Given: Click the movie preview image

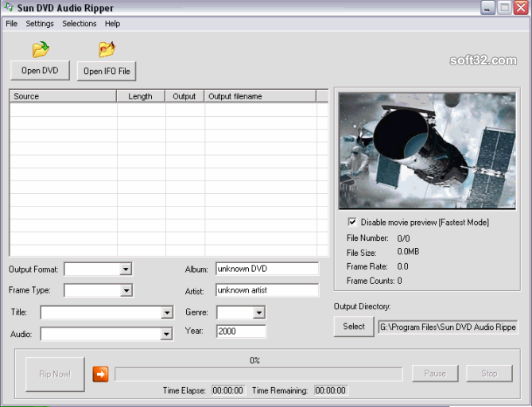Looking at the screenshot, I should pyautogui.click(x=427, y=151).
